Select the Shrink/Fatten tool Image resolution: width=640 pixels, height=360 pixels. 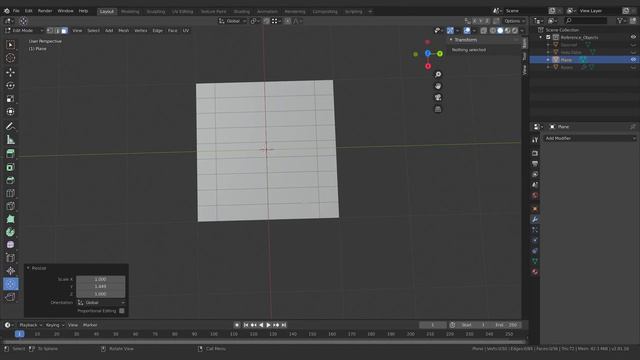(x=11, y=271)
